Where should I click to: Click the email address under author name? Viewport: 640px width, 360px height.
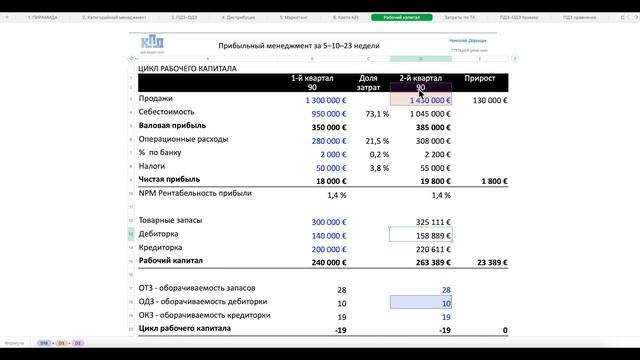click(469, 50)
